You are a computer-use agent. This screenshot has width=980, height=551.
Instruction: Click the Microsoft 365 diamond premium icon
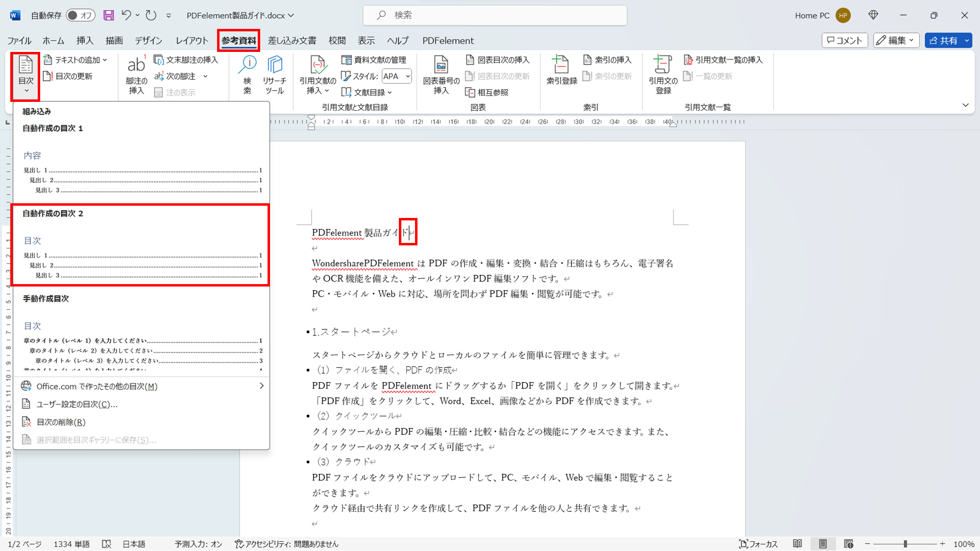tap(873, 15)
